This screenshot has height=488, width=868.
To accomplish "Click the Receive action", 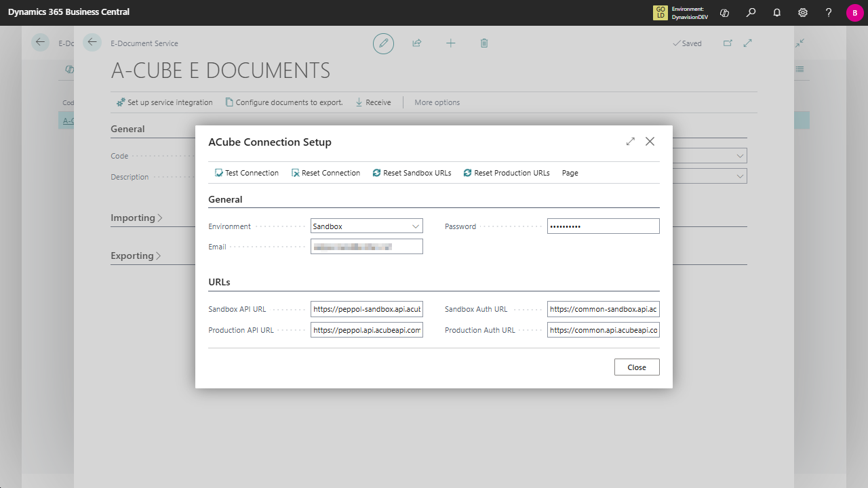I will click(373, 102).
